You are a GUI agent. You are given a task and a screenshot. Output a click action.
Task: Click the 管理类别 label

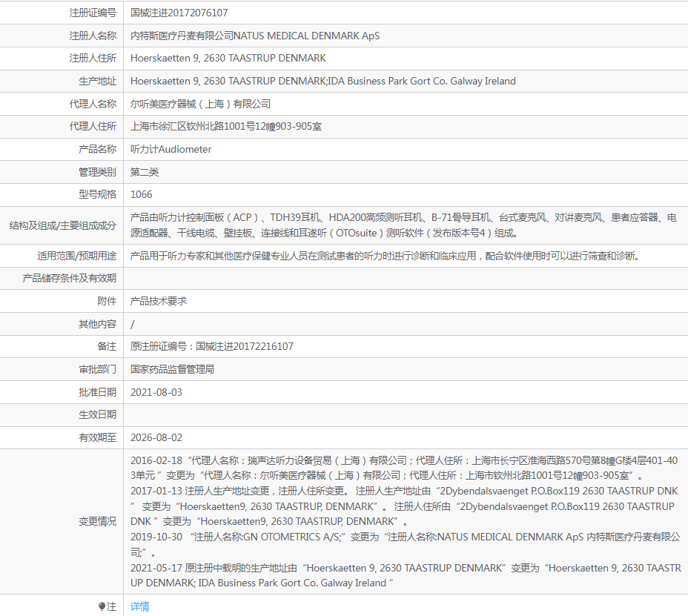click(97, 172)
